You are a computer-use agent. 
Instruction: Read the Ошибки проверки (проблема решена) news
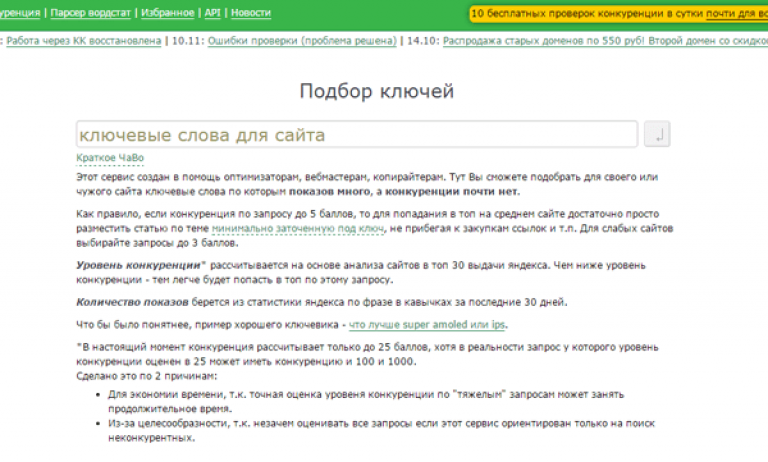point(301,41)
